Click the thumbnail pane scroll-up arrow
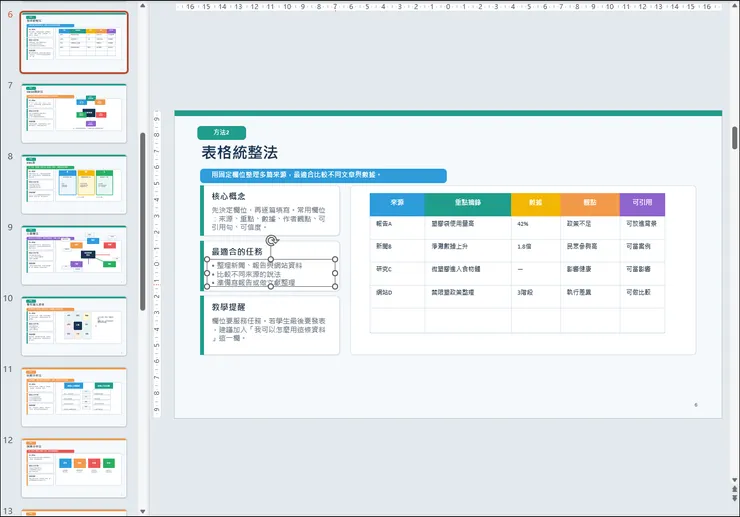 [143, 6]
